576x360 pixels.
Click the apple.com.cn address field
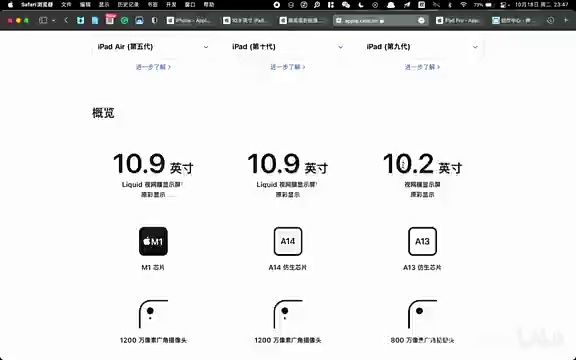point(380,21)
